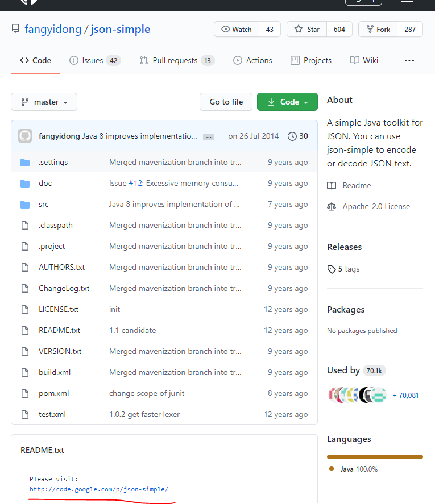Click the Java language color dot

click(332, 469)
